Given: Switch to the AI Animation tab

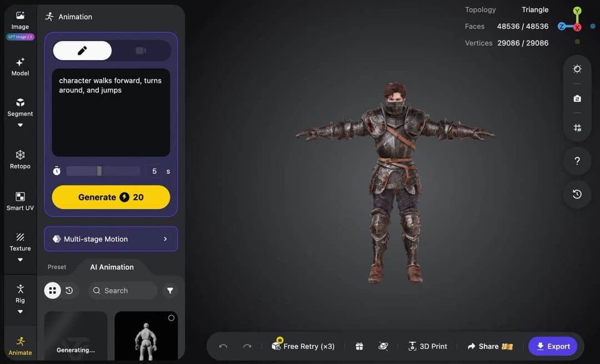Looking at the screenshot, I should (x=112, y=267).
